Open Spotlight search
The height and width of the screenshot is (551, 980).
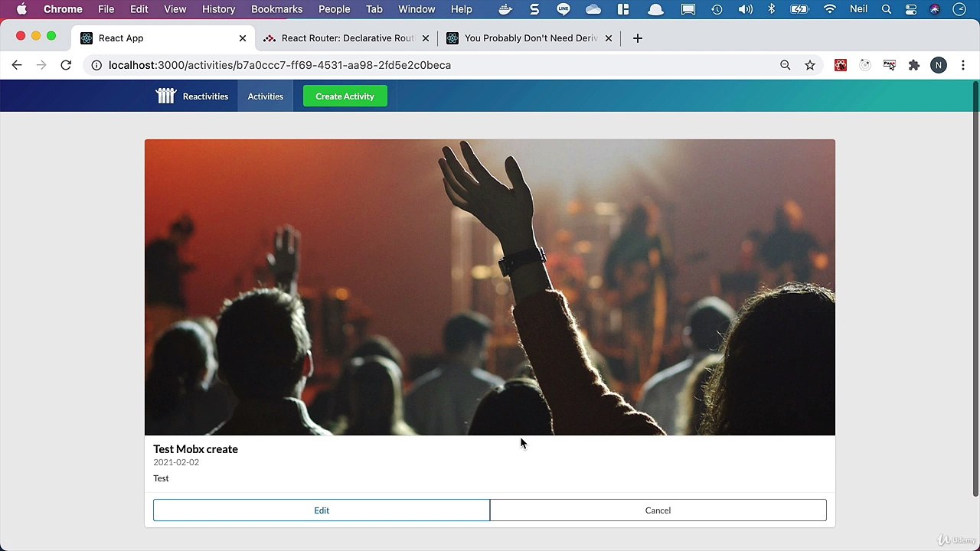[887, 9]
